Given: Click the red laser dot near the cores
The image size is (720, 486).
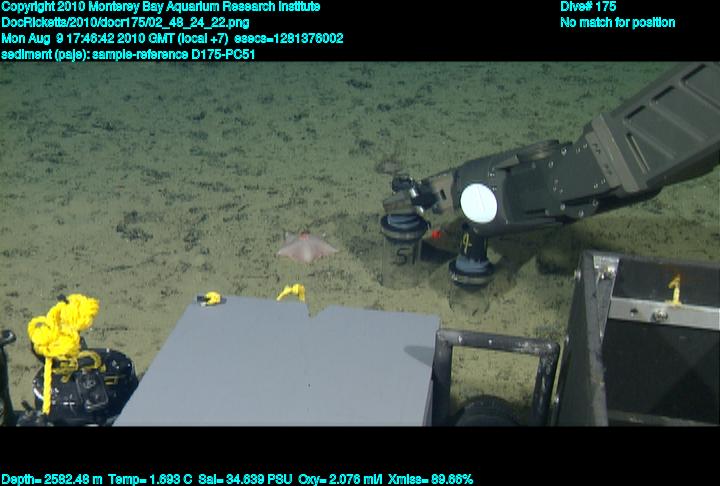Looking at the screenshot, I should pos(436,235).
